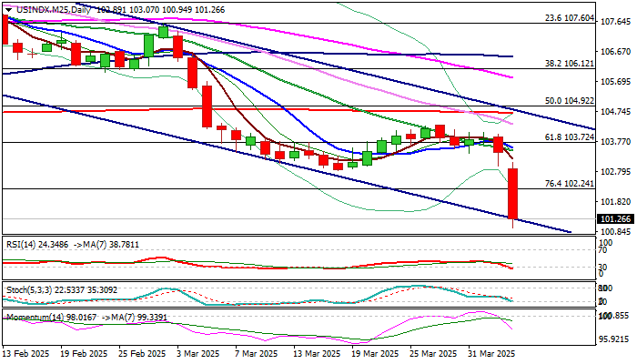Image resolution: width=637 pixels, height=364 pixels.
Task: Click the 23.6 107.604 Fibonacci level label
Action: (570, 18)
